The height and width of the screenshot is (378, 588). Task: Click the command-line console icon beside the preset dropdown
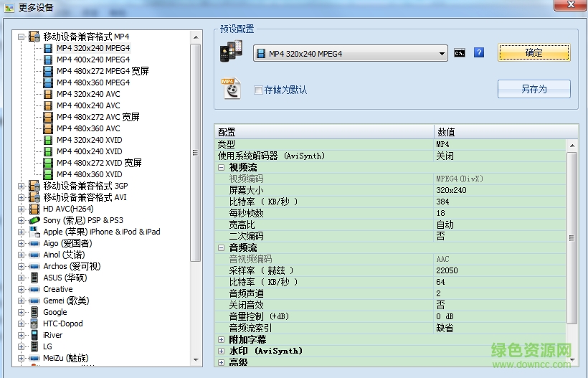click(460, 53)
